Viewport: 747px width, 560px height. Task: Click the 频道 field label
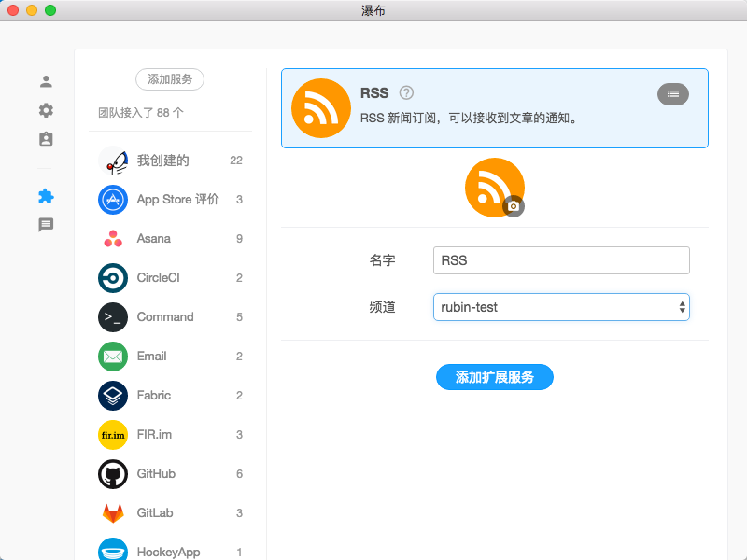click(382, 307)
